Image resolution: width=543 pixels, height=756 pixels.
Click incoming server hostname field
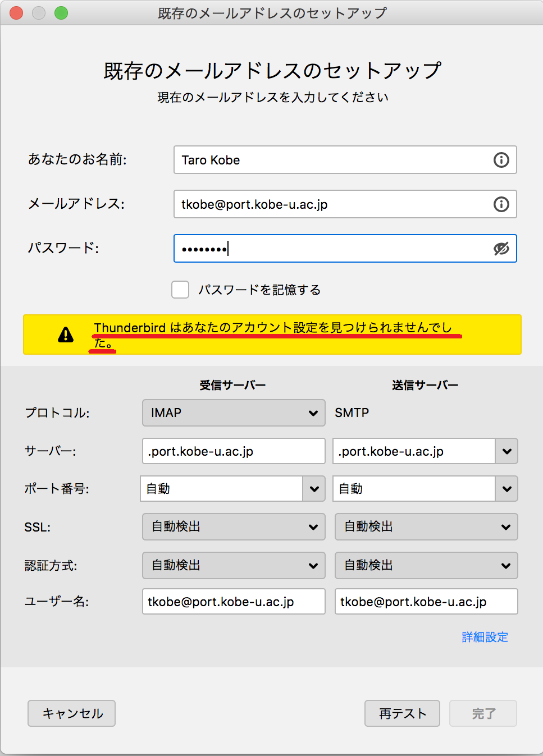[234, 451]
